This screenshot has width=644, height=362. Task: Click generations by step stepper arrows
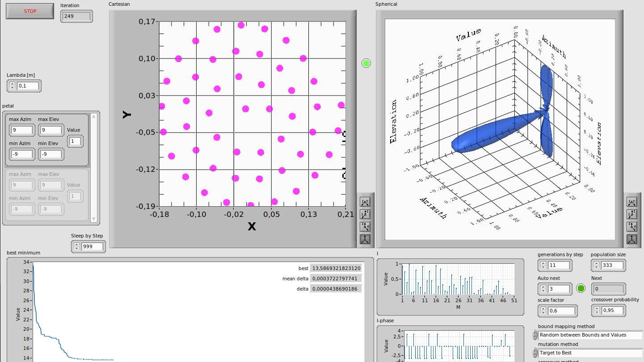[543, 265]
